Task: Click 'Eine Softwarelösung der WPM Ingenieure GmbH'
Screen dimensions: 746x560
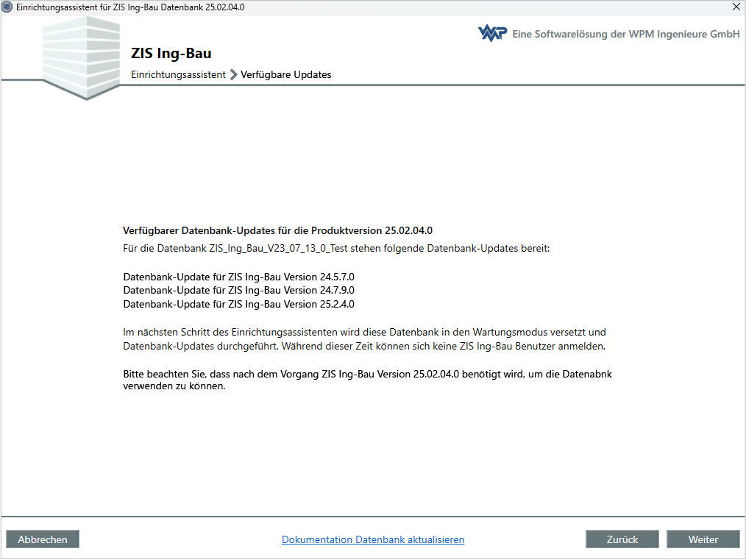Action: pyautogui.click(x=626, y=34)
